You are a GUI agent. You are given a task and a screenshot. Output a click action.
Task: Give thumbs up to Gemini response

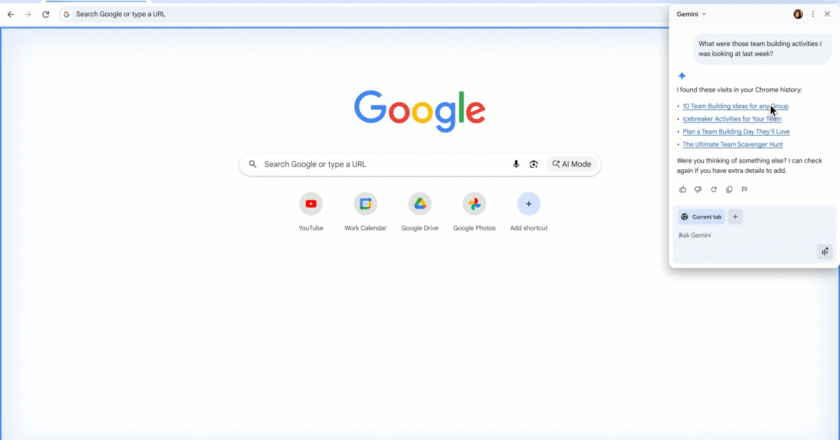(682, 189)
